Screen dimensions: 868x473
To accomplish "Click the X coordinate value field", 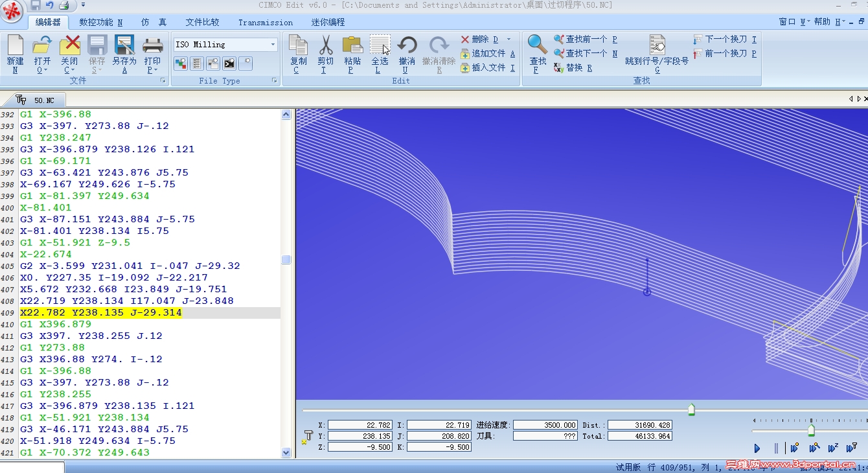I will 360,425.
